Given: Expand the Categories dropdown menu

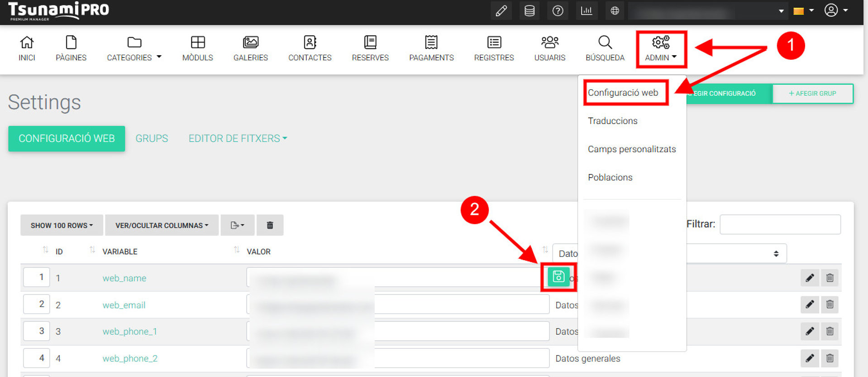Looking at the screenshot, I should tap(134, 48).
